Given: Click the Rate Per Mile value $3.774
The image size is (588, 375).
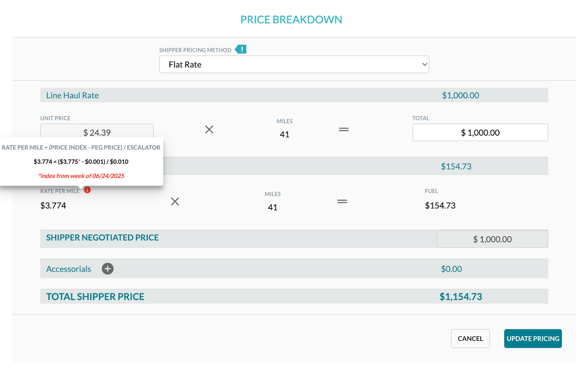Looking at the screenshot, I should pyautogui.click(x=53, y=206).
